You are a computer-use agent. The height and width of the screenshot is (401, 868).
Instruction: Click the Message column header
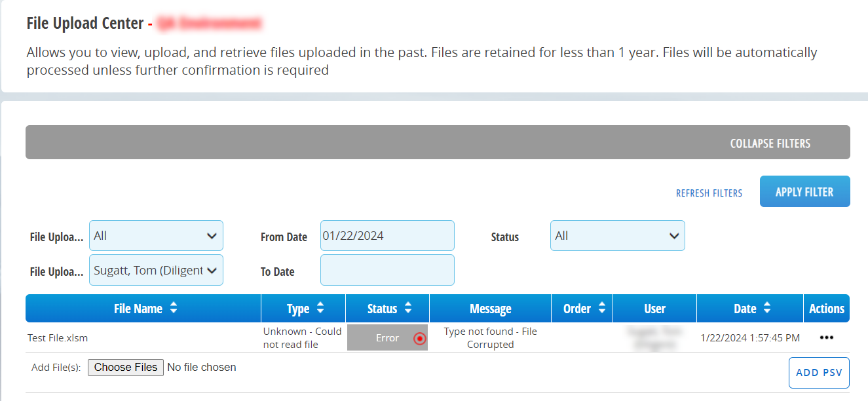(490, 309)
